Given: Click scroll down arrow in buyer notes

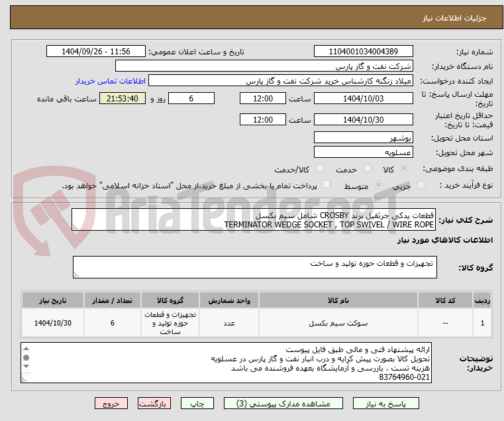Looking at the screenshot, I should (x=26, y=366).
